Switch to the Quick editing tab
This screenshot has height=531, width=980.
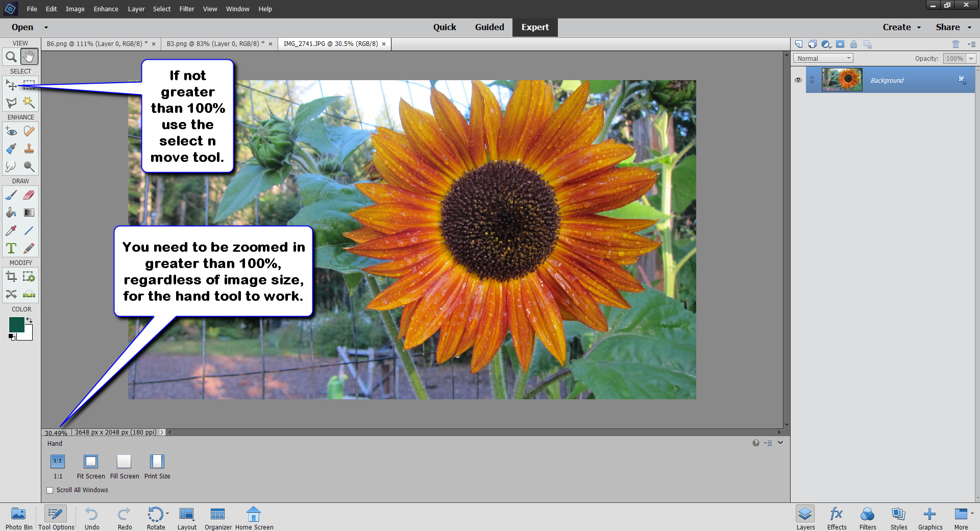tap(445, 27)
